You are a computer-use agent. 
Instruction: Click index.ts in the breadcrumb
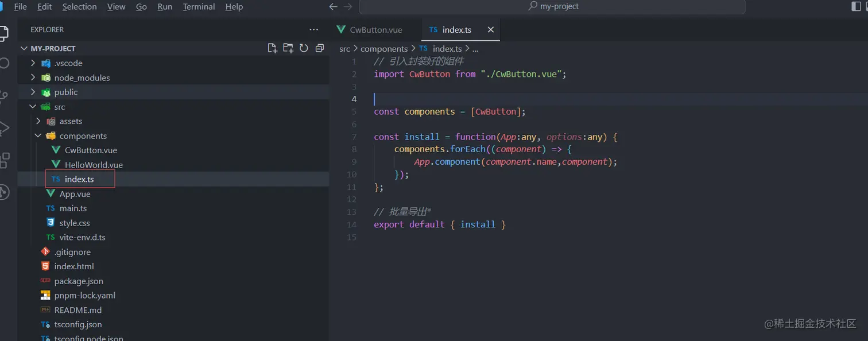tap(447, 49)
